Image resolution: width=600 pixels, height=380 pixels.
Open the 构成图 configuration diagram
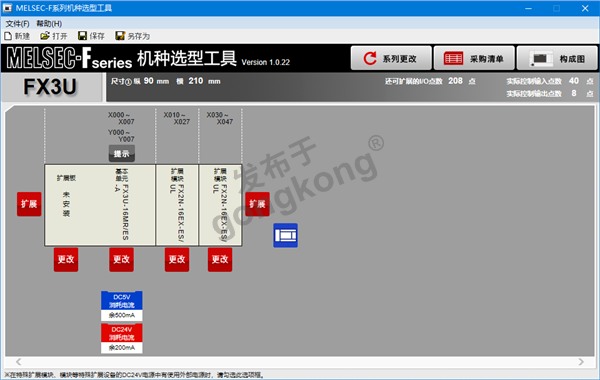coord(557,58)
